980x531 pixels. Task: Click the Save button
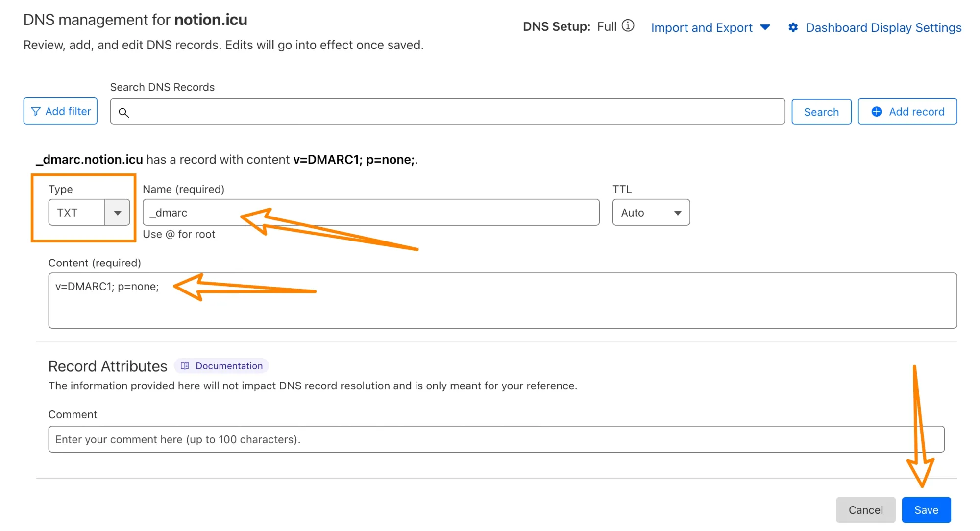pos(926,509)
